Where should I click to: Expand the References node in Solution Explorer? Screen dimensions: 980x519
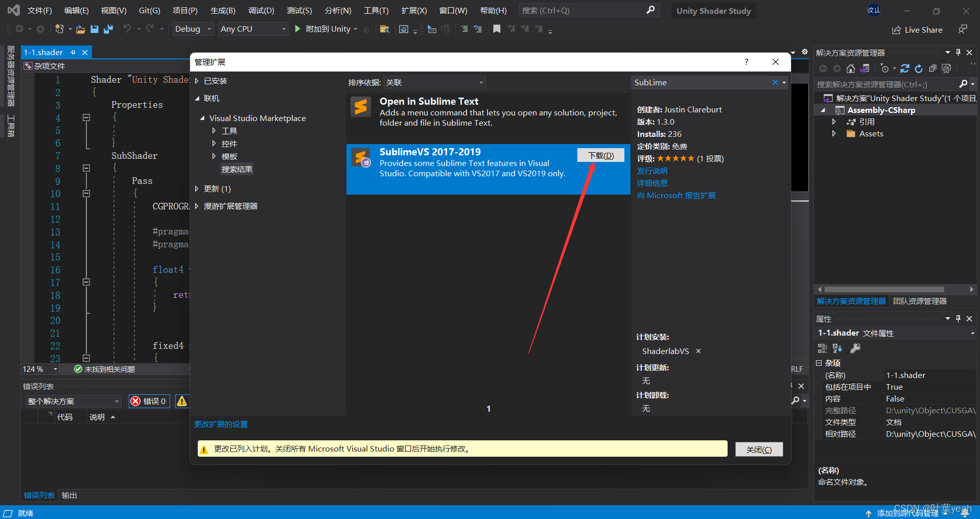pos(834,122)
